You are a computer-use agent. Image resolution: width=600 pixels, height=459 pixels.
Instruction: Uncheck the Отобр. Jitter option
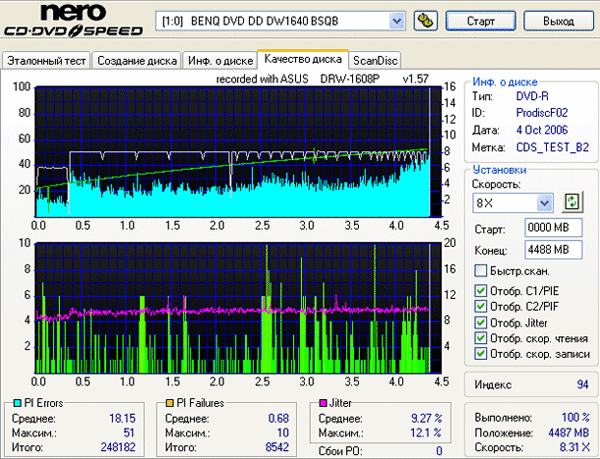coord(481,323)
